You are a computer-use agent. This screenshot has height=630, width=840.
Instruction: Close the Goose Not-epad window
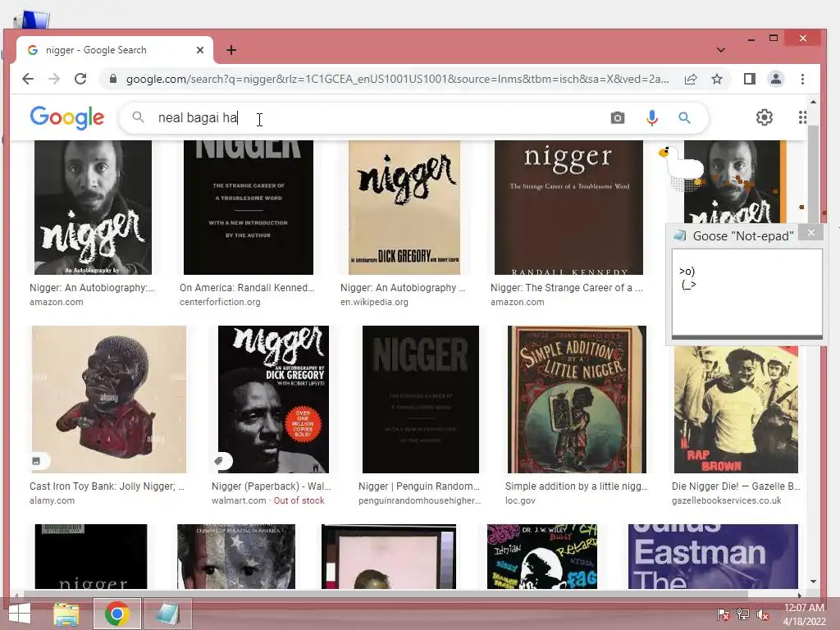point(811,232)
